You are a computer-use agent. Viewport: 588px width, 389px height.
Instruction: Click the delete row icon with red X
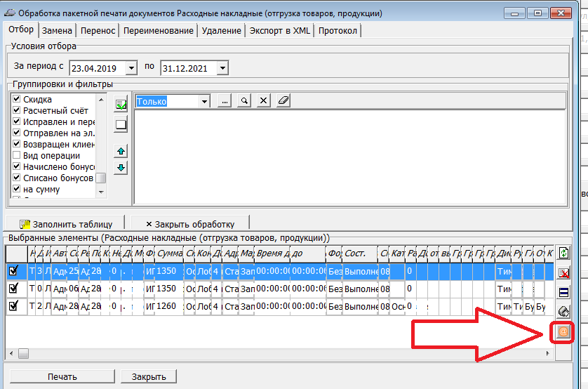pos(563,273)
